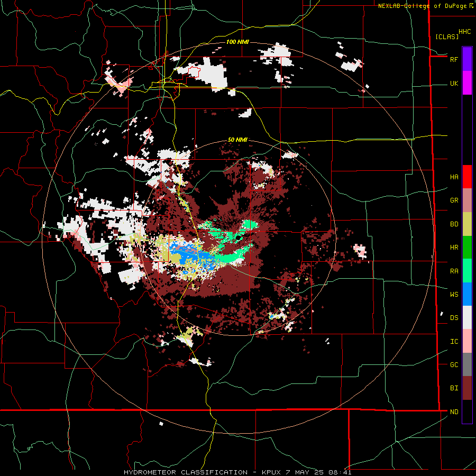Click the RA light green legend swatch
Viewport: 476px width, 476px height.
[x=467, y=271]
